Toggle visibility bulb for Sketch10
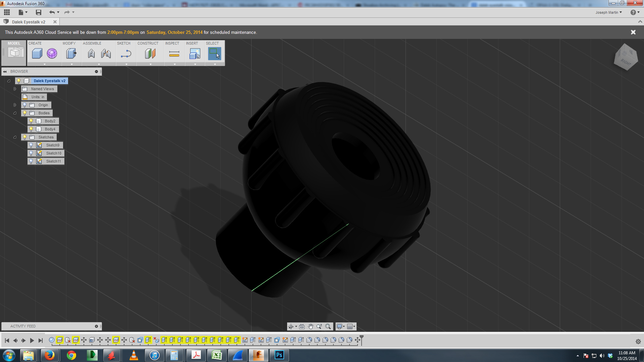The image size is (644, 362). point(31,153)
